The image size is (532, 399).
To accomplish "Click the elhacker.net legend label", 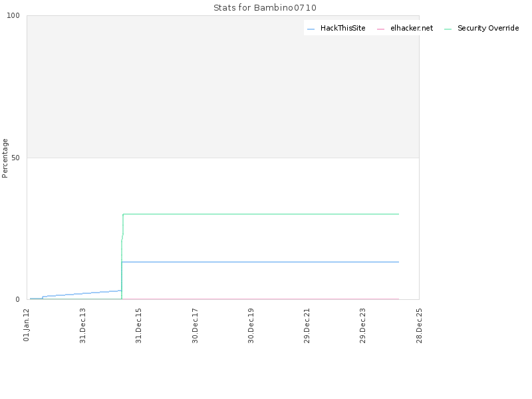I will [412, 28].
